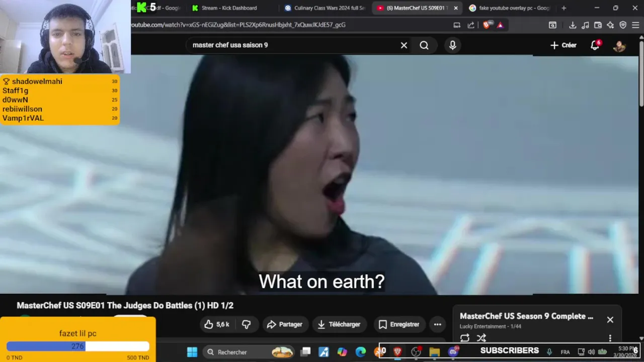
Task: Click shadowelmahi in the leaderboard
Action: click(x=37, y=81)
